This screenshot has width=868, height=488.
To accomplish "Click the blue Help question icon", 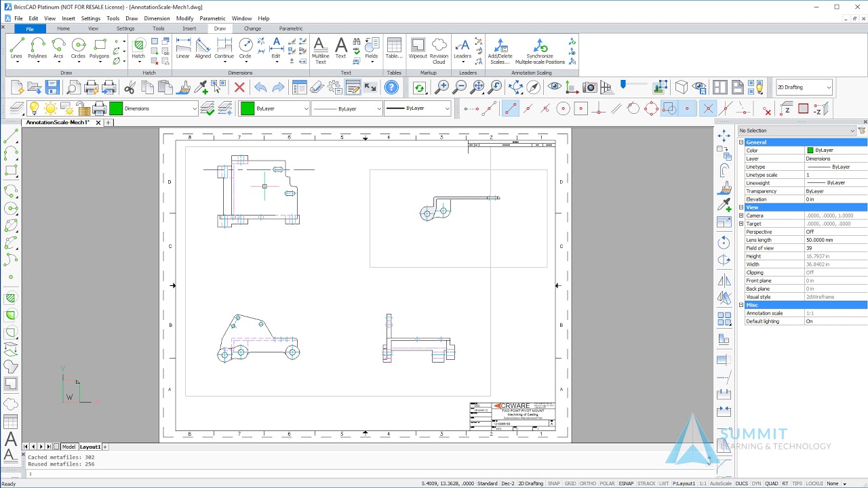I will [x=391, y=87].
